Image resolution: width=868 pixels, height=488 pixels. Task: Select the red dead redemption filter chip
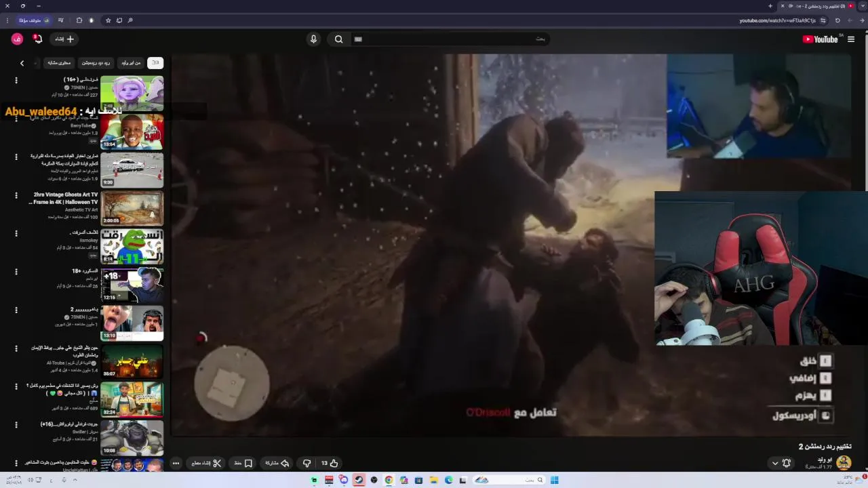click(96, 63)
